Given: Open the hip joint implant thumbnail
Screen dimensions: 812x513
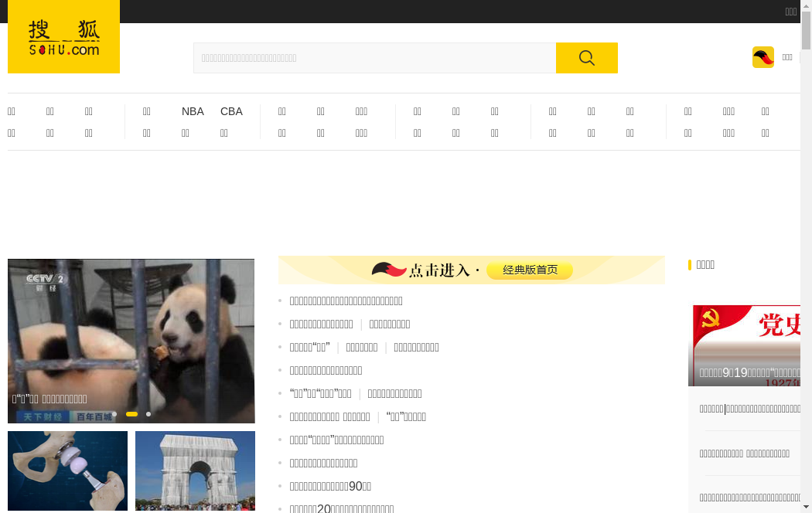Looking at the screenshot, I should tap(67, 470).
